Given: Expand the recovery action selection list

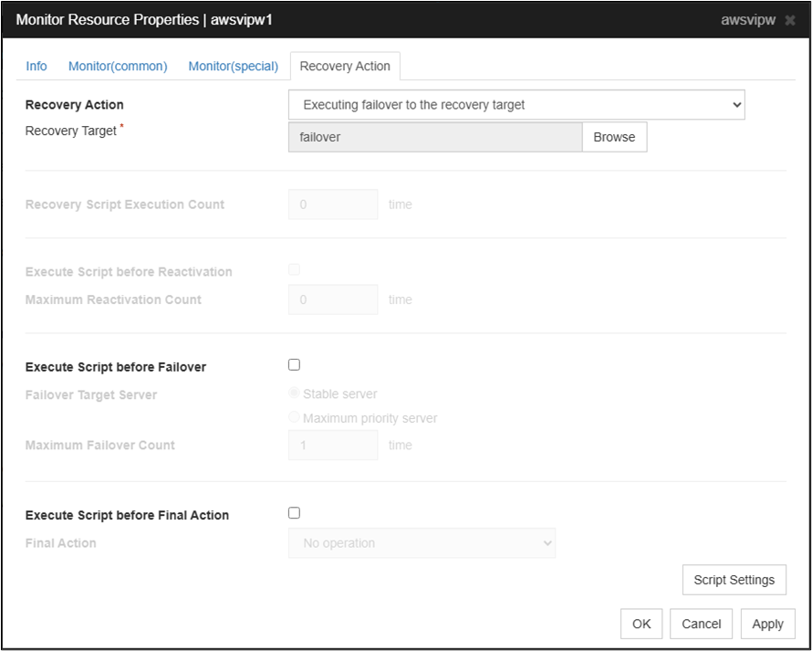Looking at the screenshot, I should tap(736, 104).
